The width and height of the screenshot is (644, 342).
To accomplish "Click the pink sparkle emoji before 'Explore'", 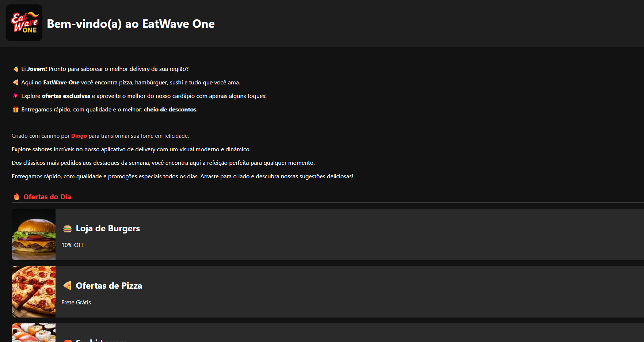I will pyautogui.click(x=16, y=96).
